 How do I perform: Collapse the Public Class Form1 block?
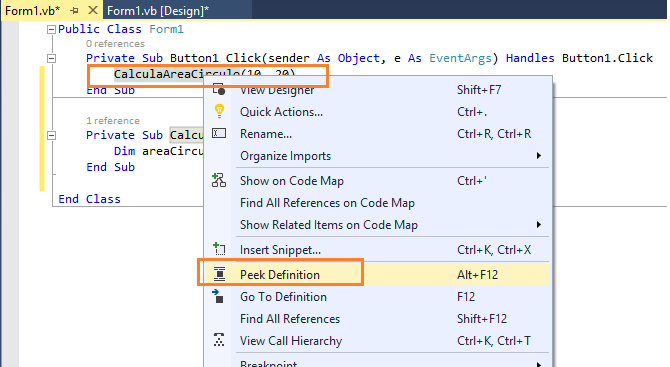pos(51,29)
